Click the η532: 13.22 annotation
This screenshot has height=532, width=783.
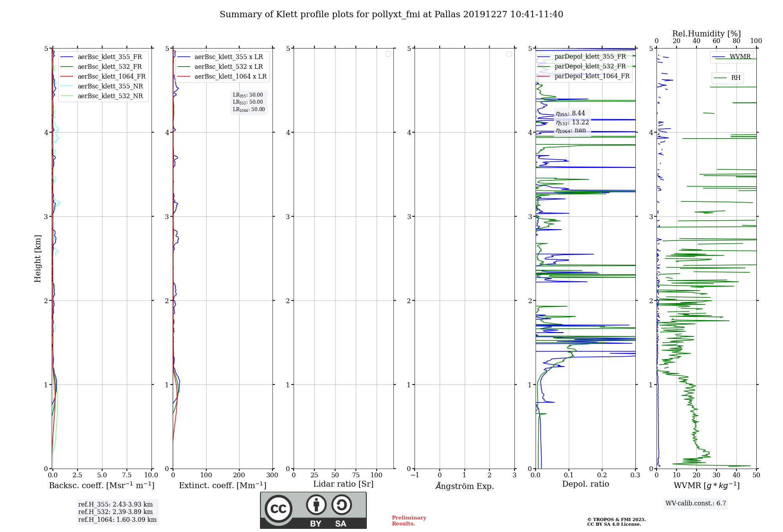pos(572,122)
